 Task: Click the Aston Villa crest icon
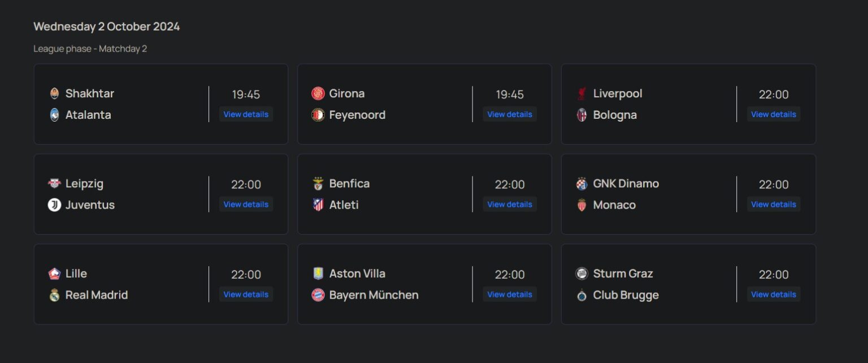tap(318, 273)
